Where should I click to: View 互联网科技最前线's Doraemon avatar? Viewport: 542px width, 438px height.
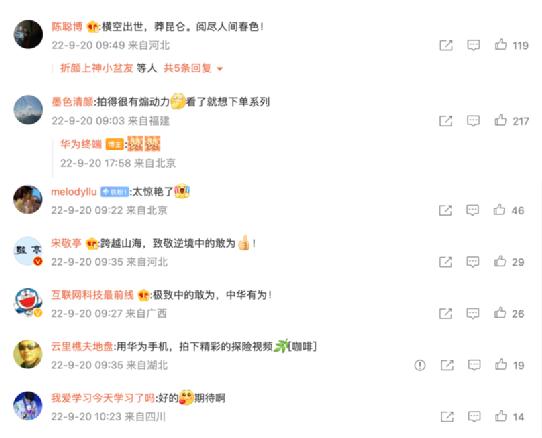coord(28,302)
